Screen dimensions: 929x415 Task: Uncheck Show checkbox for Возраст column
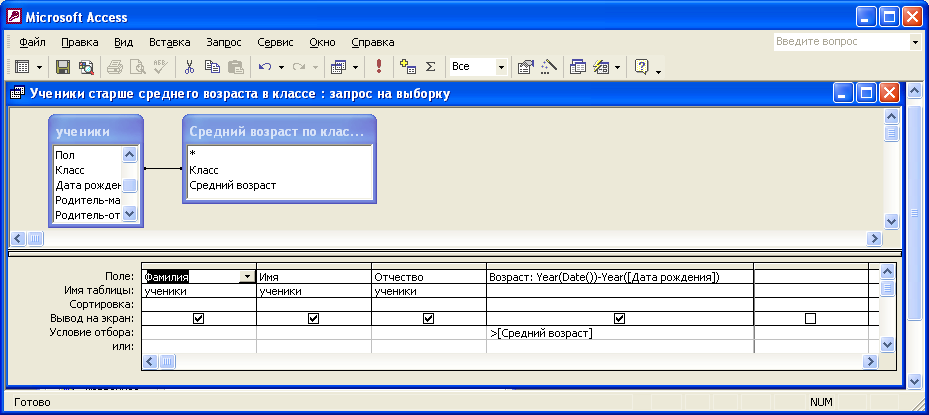[619, 319]
